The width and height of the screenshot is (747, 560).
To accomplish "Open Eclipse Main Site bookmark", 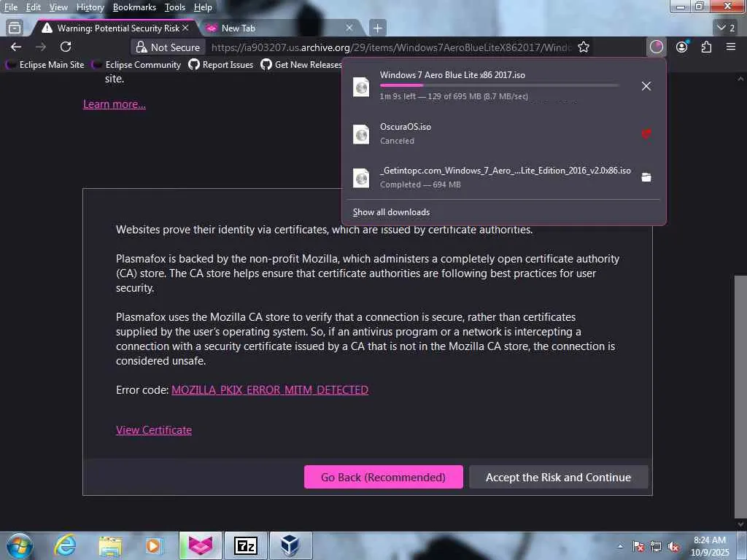I will click(44, 65).
